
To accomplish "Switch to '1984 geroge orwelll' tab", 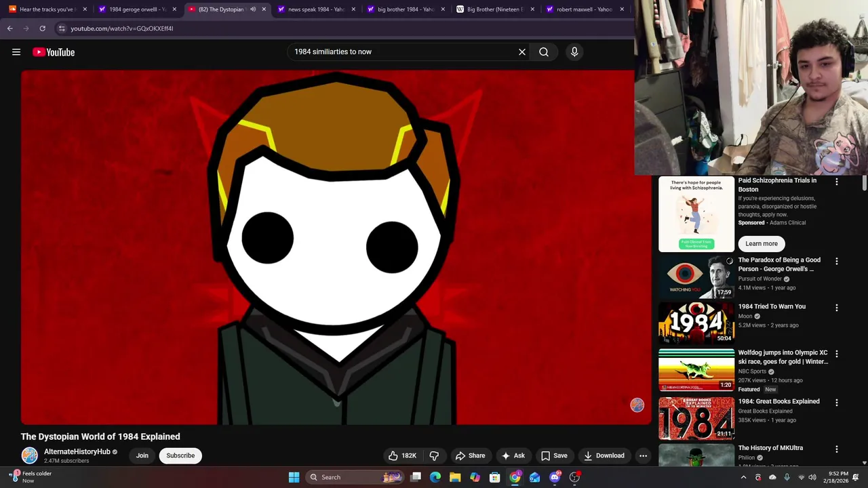I will pos(138,9).
